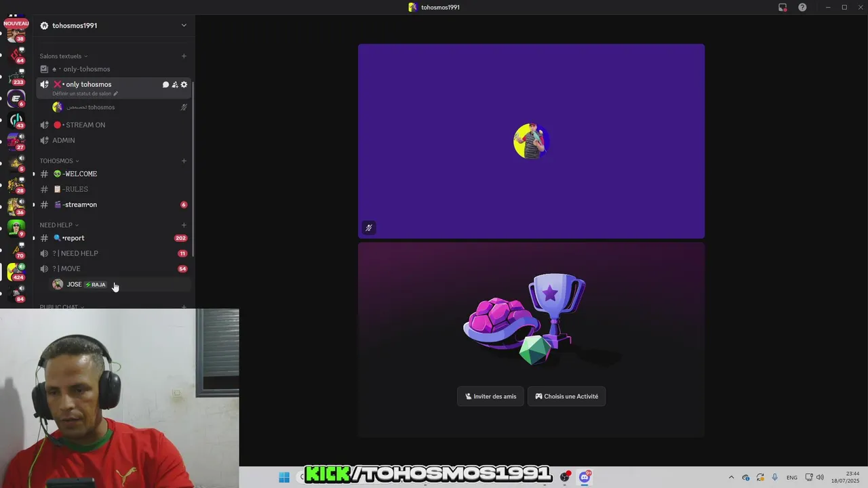Open the server with 5 notifications
The width and height of the screenshot is (868, 488).
click(16, 164)
